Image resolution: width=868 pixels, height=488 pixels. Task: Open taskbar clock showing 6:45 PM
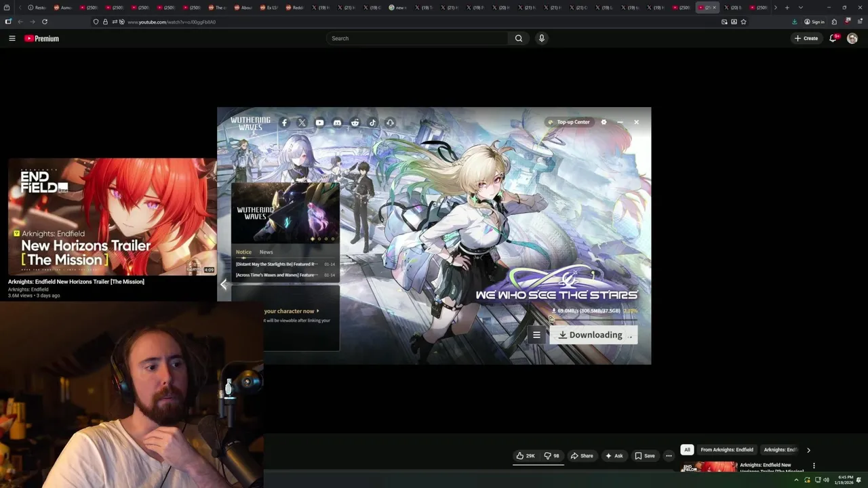[845, 479]
